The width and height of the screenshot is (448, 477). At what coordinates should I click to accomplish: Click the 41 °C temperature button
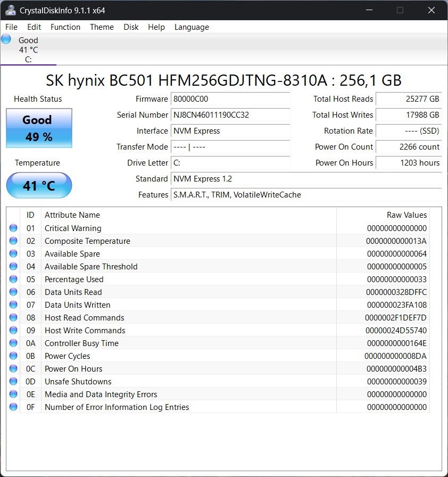[x=39, y=186]
